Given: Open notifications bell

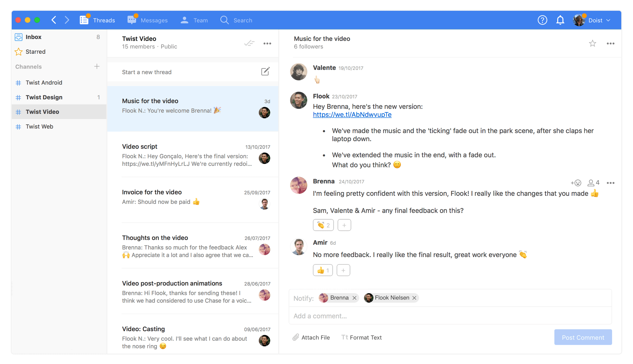Looking at the screenshot, I should [560, 20].
